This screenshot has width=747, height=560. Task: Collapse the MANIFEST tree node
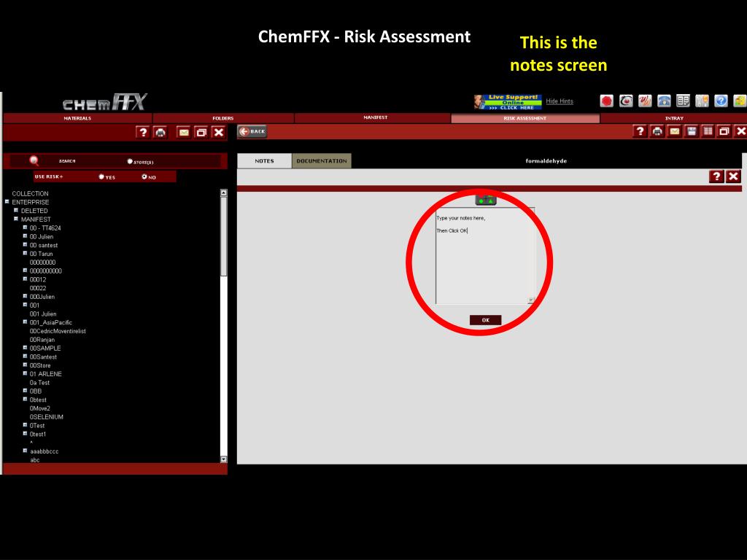pos(16,219)
